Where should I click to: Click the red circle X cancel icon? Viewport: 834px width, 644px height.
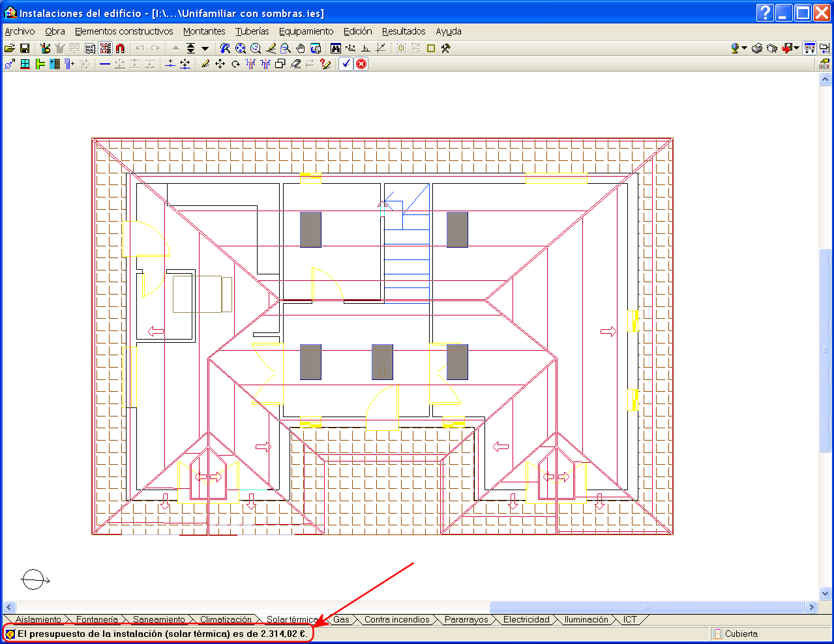(x=361, y=64)
